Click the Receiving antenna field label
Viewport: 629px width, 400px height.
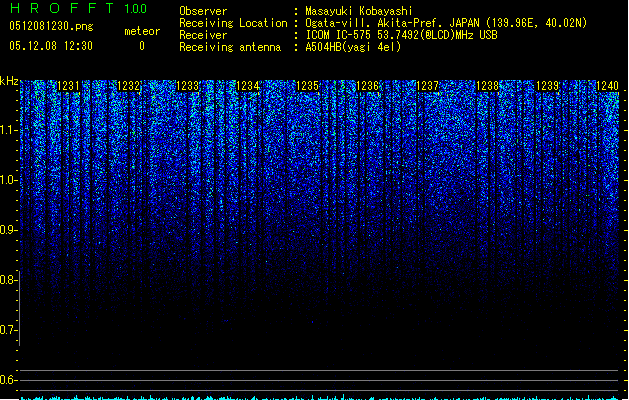[230, 47]
